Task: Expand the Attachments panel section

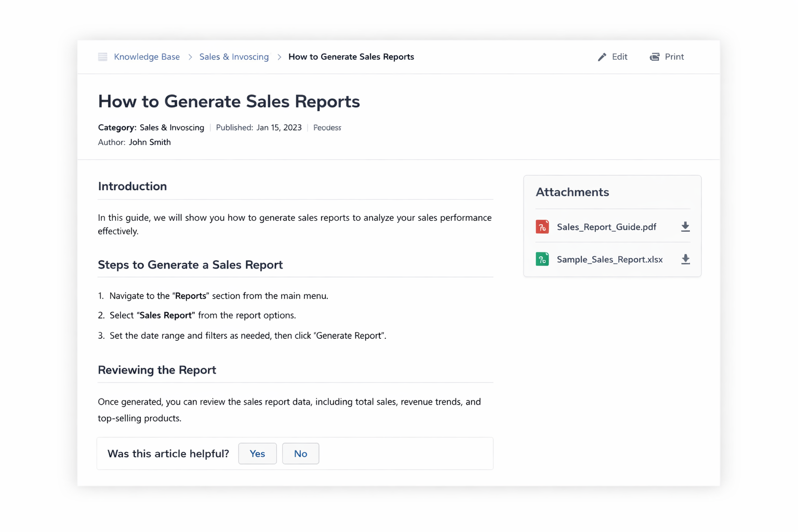Action: point(572,192)
